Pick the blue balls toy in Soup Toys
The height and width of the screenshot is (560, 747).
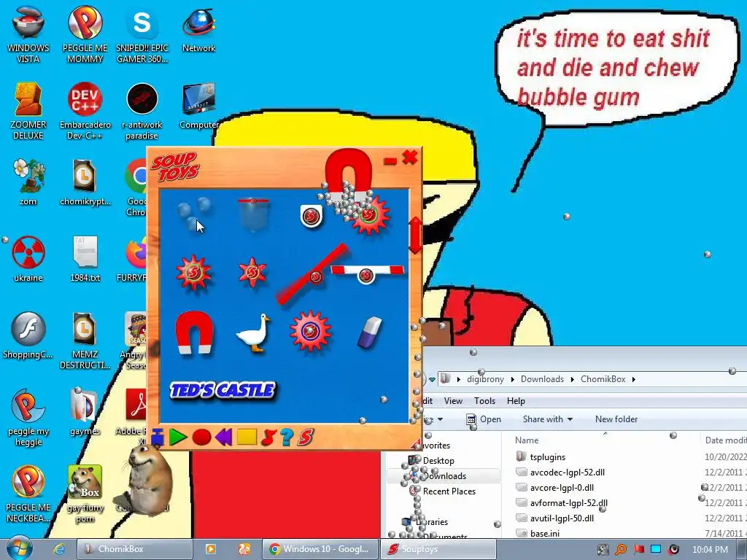pyautogui.click(x=194, y=212)
